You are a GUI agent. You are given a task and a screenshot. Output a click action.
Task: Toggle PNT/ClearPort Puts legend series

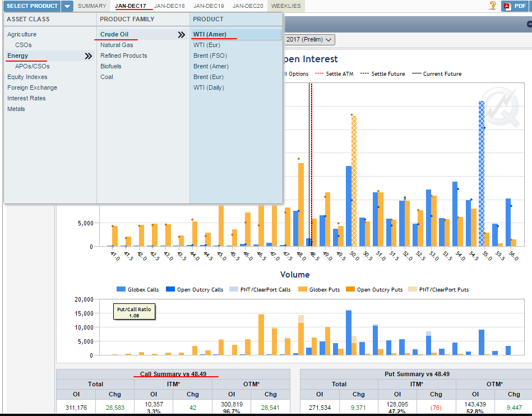coord(438,289)
